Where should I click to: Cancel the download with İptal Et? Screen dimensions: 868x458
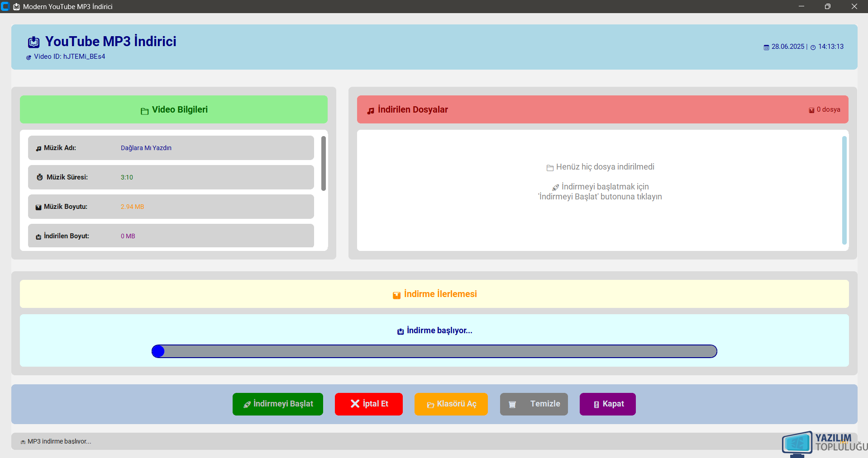369,404
